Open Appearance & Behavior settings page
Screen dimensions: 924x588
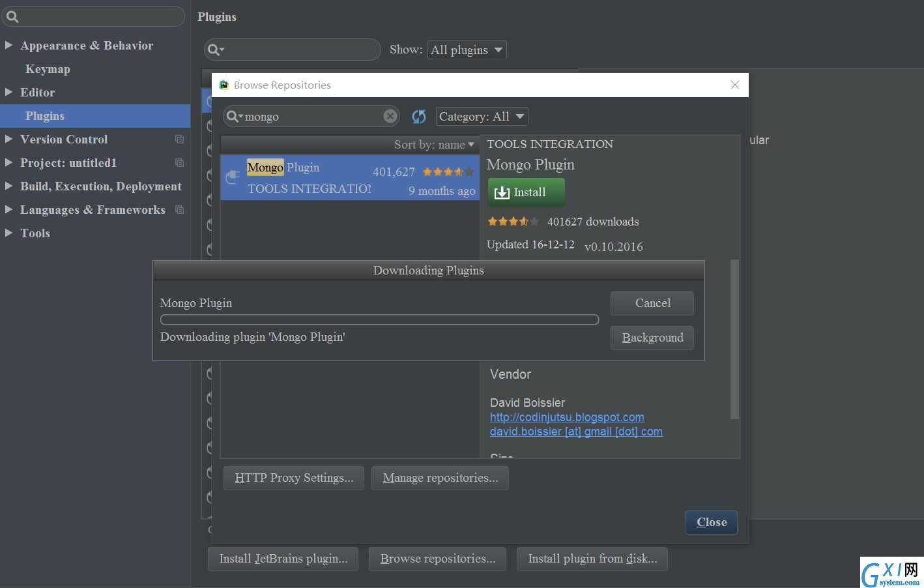click(x=87, y=46)
